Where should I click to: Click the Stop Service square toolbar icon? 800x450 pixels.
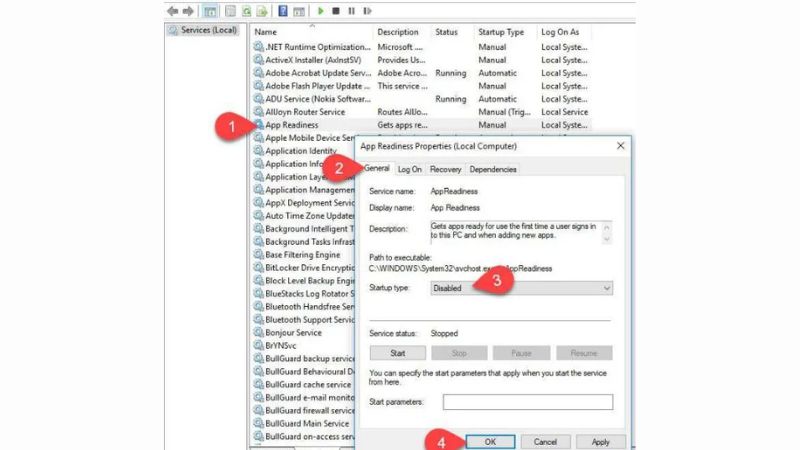click(x=335, y=11)
